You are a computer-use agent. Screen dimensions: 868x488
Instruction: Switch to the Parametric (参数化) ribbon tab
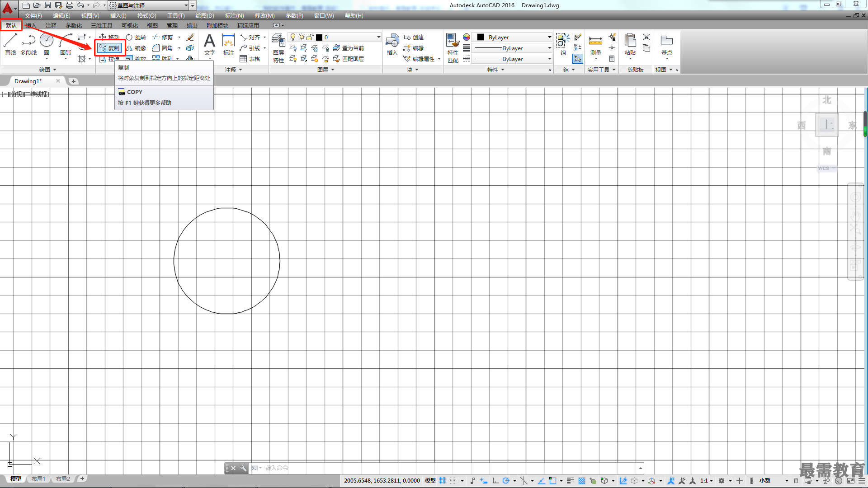(x=74, y=25)
